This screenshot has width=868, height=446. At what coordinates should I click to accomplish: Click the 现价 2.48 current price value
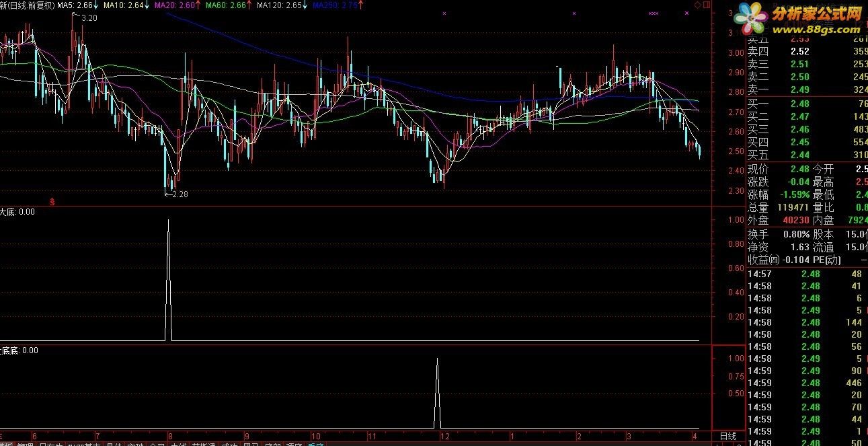click(800, 170)
